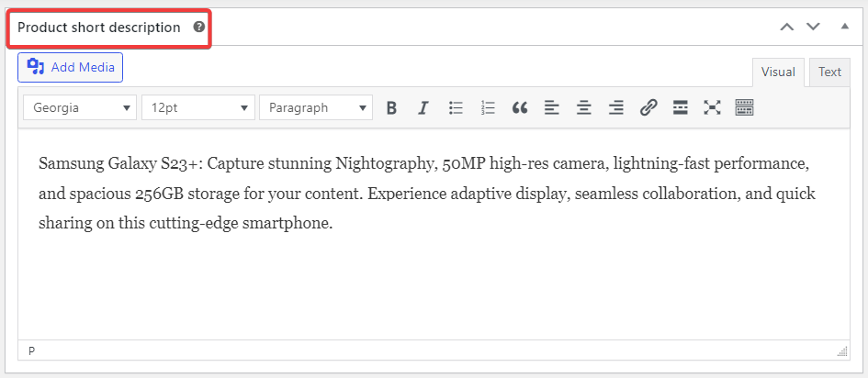Move the panel up
The height and width of the screenshot is (378, 868).
786,27
